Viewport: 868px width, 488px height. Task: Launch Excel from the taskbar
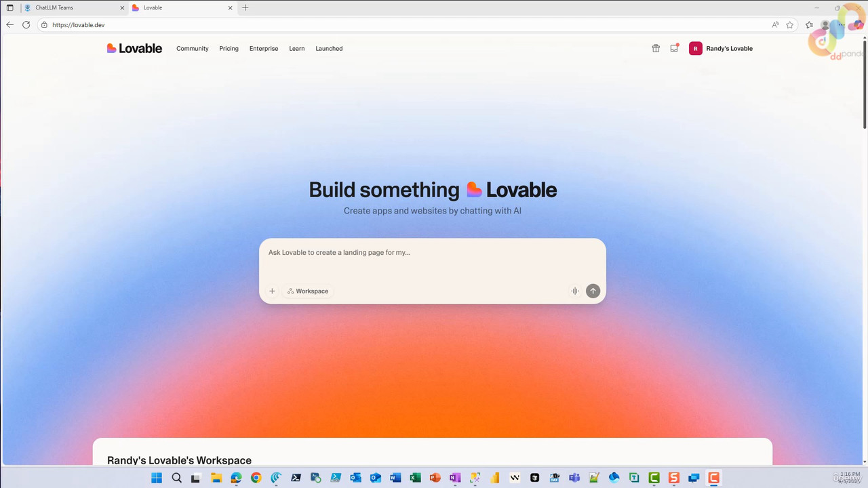pyautogui.click(x=415, y=478)
